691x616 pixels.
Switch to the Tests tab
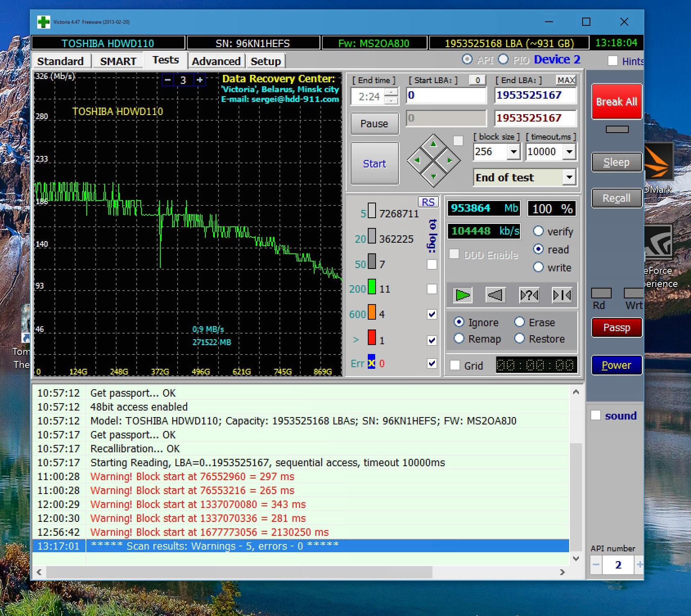tap(166, 60)
